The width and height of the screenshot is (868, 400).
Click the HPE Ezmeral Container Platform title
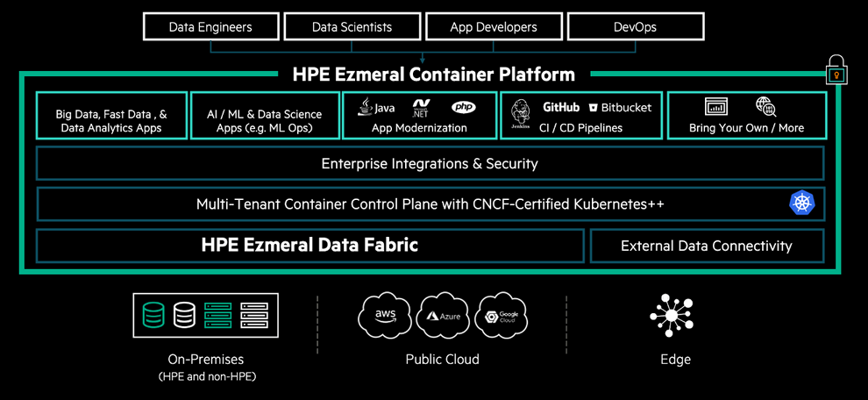[x=433, y=75]
